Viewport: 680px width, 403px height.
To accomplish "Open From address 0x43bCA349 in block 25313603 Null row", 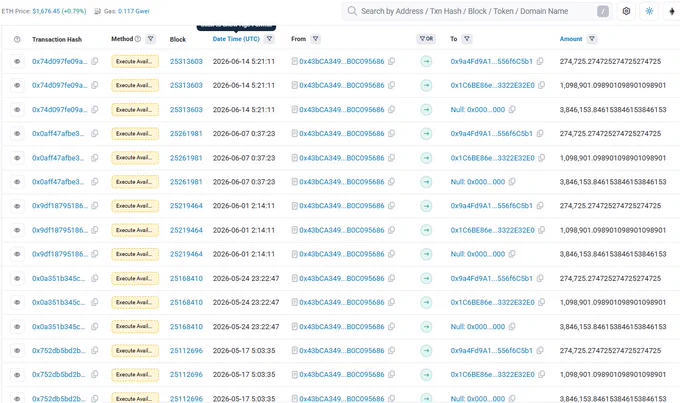I will tap(342, 110).
